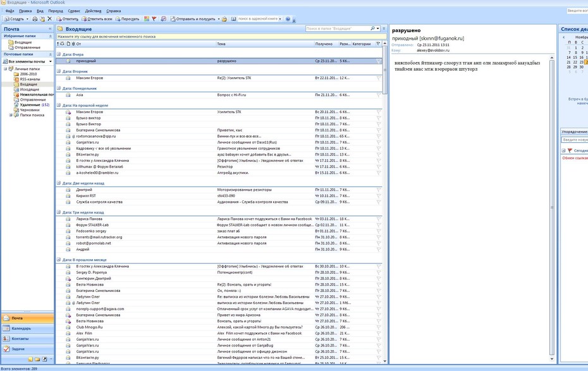Click the Ответить всем button
Image resolution: width=588 pixels, height=371 pixels.
pyautogui.click(x=97, y=19)
